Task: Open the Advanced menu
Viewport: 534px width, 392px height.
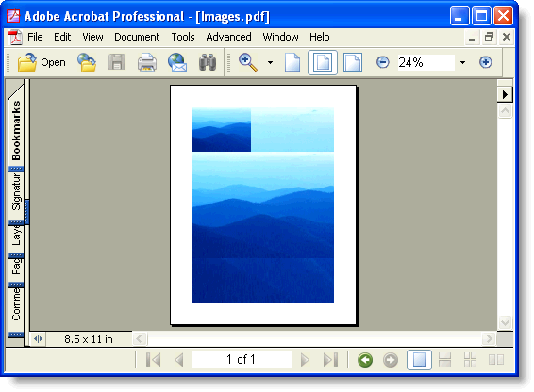Action: 228,37
